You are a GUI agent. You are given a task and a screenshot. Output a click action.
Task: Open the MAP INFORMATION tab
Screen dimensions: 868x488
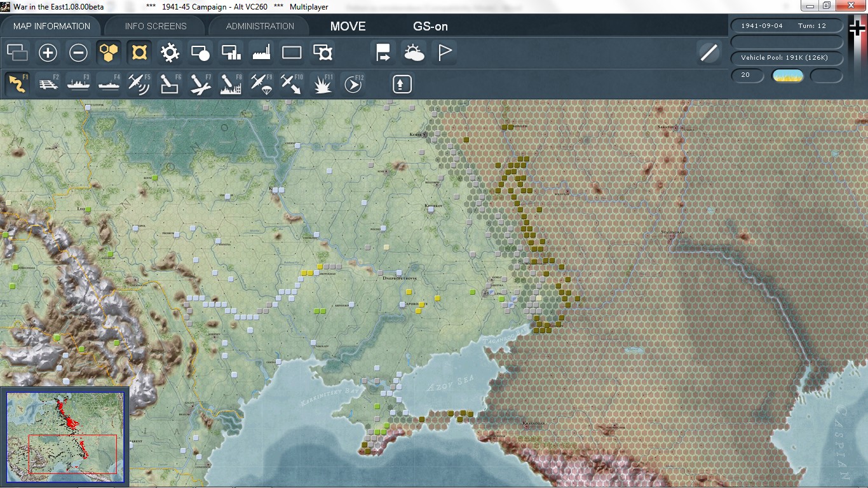pos(51,26)
